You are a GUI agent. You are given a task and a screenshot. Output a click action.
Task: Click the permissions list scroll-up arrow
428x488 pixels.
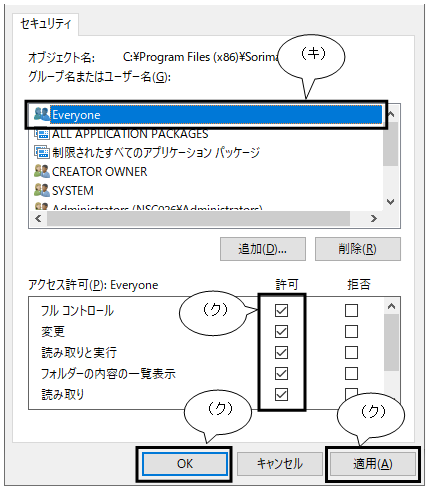(391, 306)
